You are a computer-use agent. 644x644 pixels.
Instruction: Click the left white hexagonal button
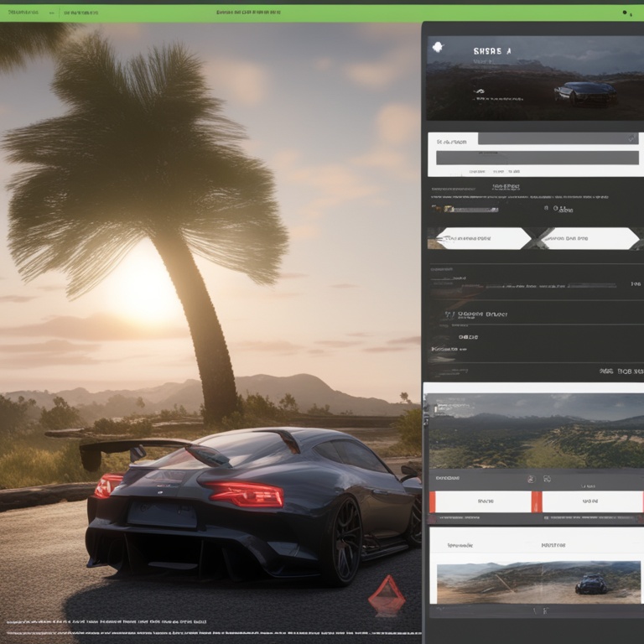pyautogui.click(x=484, y=238)
